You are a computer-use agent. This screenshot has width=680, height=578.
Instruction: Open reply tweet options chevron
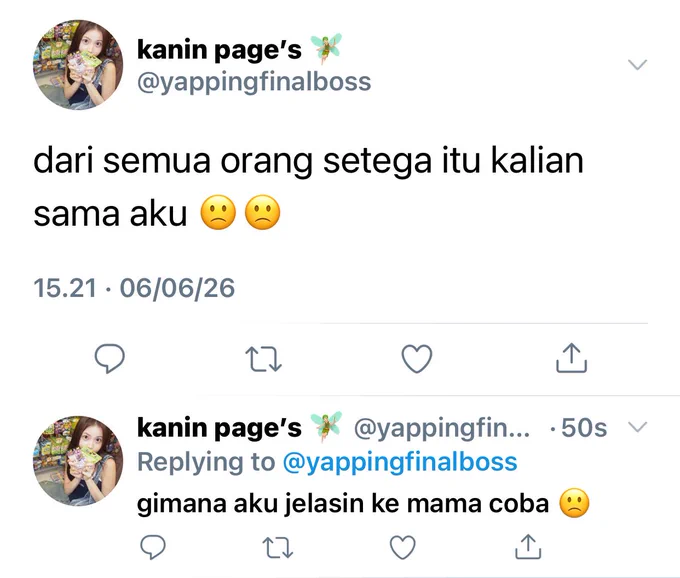click(x=638, y=427)
